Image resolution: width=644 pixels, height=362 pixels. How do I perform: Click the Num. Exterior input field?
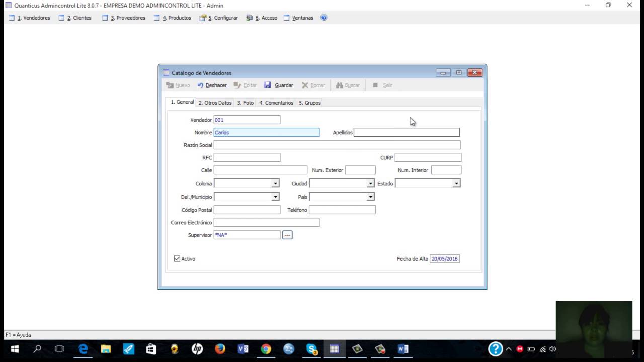pyautogui.click(x=361, y=170)
